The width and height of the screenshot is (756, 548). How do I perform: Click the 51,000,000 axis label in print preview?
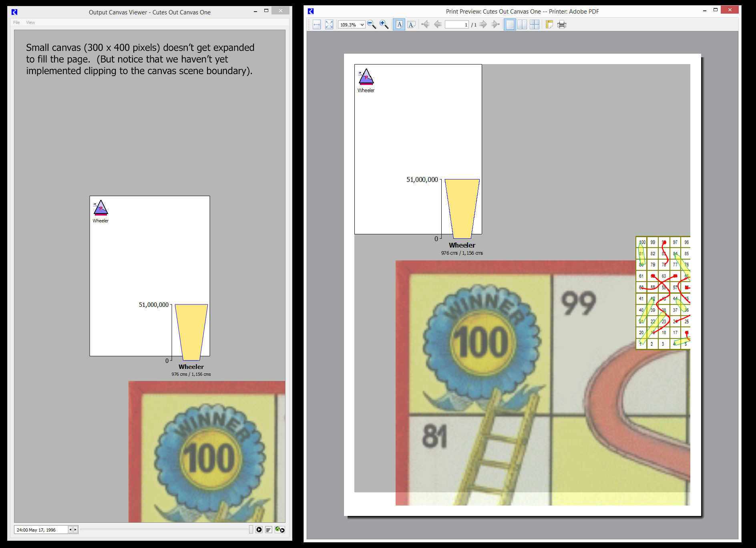(422, 179)
